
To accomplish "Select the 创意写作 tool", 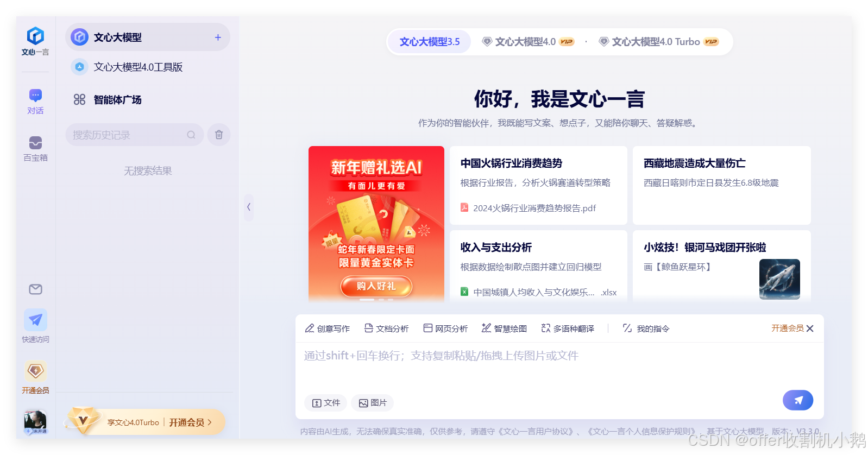I will pyautogui.click(x=328, y=328).
